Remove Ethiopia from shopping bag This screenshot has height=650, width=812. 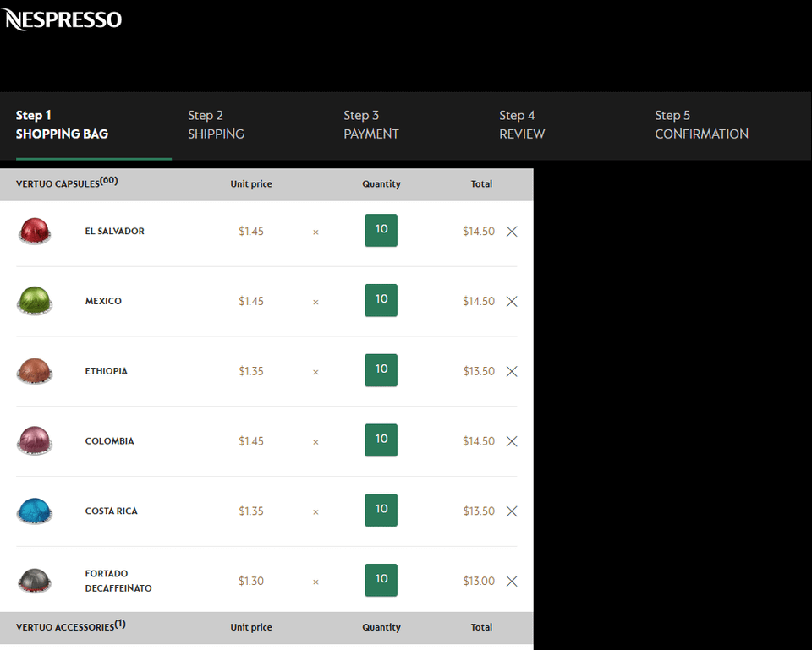[512, 371]
